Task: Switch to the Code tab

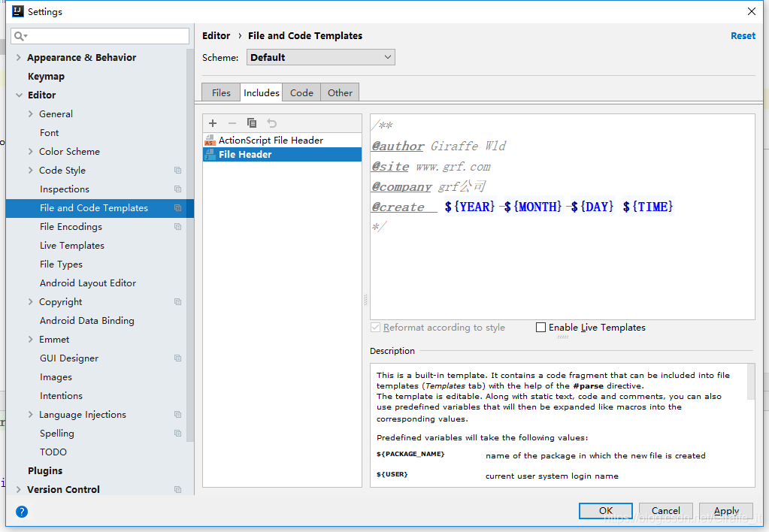Action: 301,92
